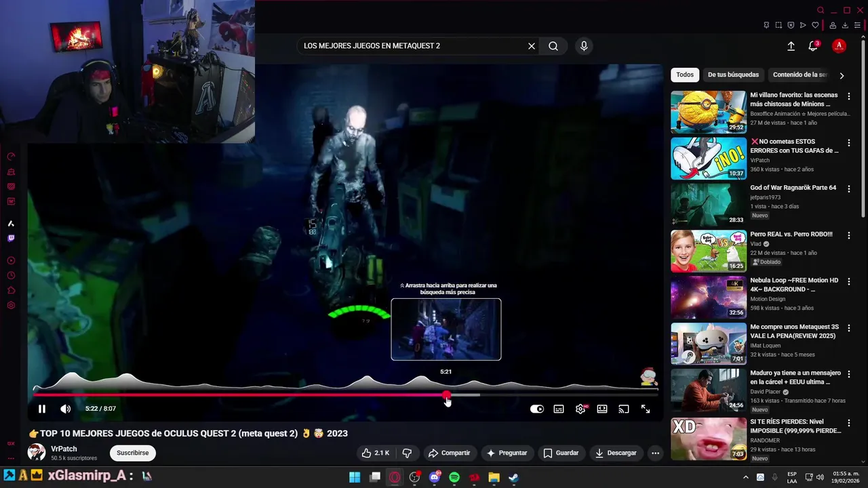The width and height of the screenshot is (868, 488).
Task: Open Opera downloads toolbar icon
Action: (845, 25)
